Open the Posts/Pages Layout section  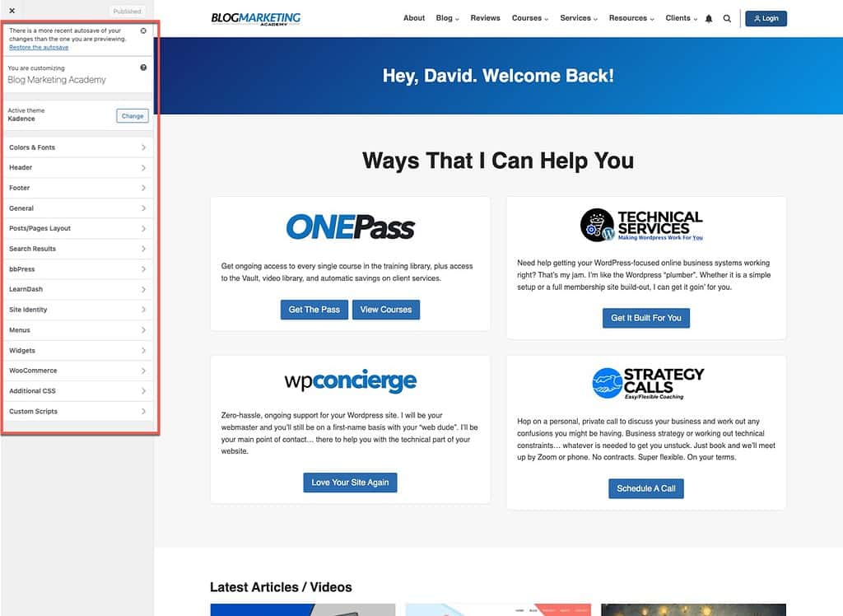(78, 229)
